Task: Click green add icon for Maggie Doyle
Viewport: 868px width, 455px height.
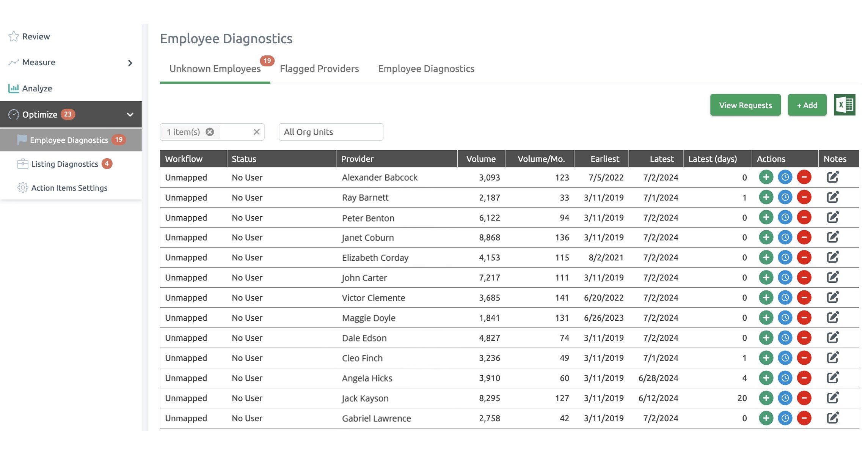Action: pos(766,318)
